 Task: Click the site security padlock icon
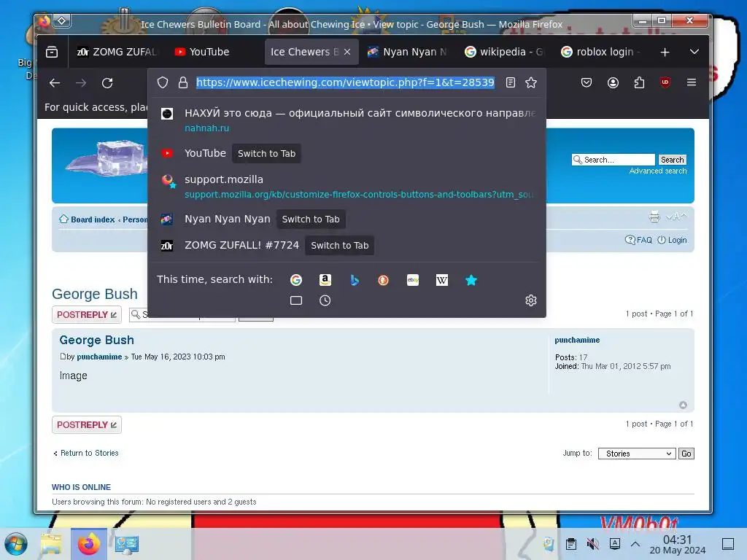(183, 83)
